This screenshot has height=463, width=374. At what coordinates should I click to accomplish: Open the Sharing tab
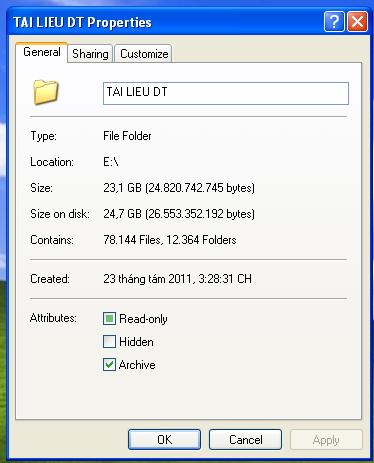tap(90, 54)
